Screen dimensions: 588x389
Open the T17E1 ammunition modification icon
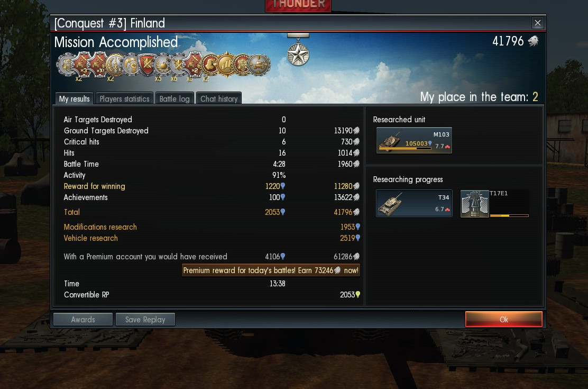474,203
